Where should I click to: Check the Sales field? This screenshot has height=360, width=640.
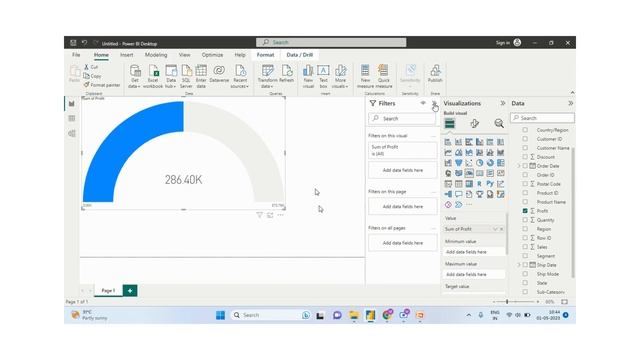(525, 247)
